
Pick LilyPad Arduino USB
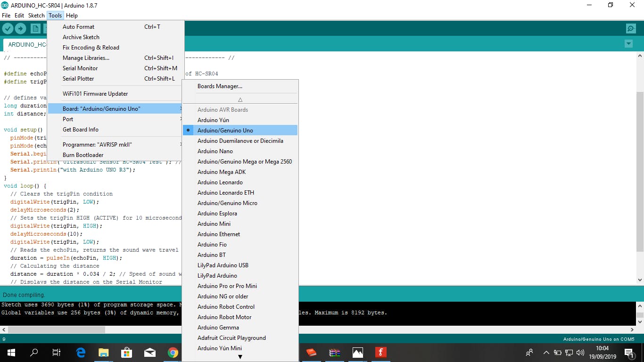coord(240,265)
